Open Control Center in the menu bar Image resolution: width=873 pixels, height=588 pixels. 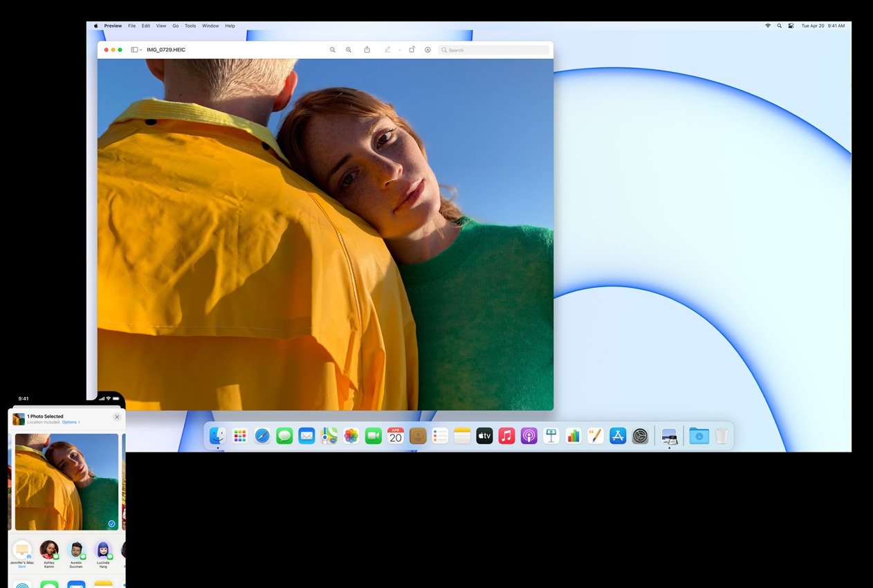(791, 26)
